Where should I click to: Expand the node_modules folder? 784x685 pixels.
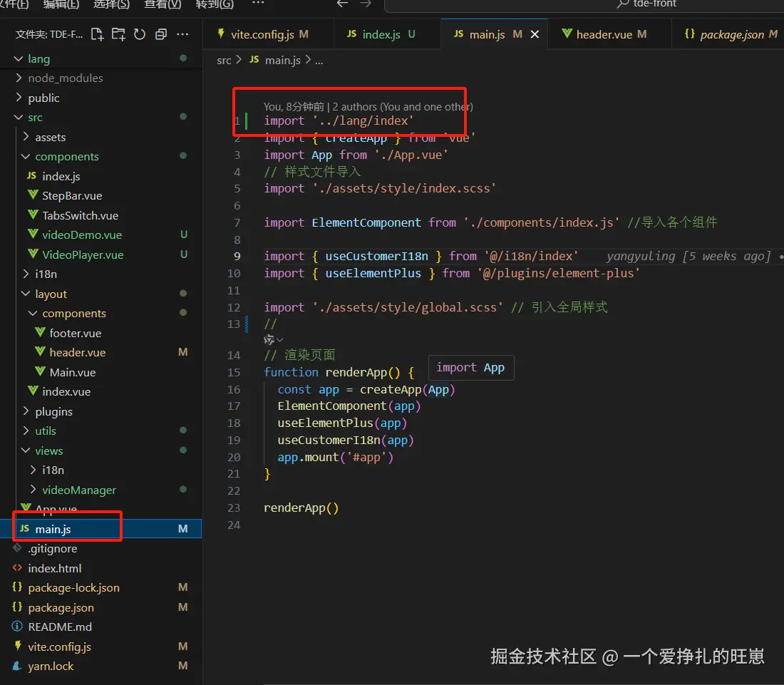coord(101,78)
